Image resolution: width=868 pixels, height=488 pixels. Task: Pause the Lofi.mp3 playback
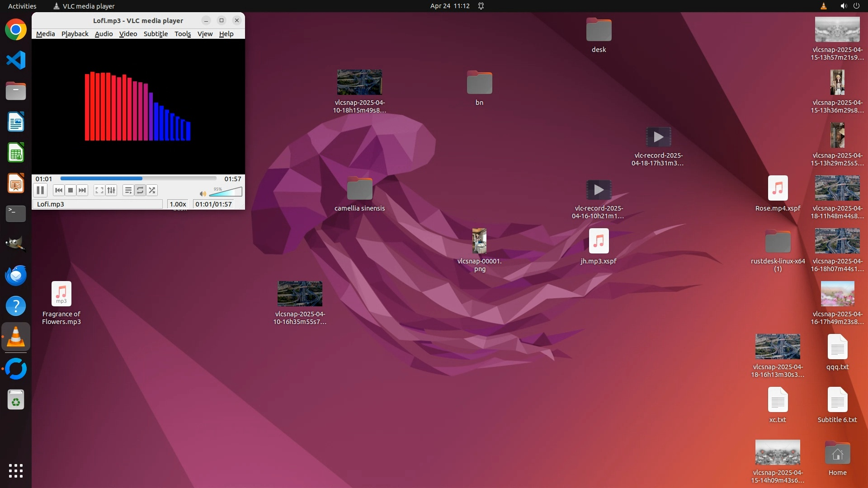[x=40, y=190]
